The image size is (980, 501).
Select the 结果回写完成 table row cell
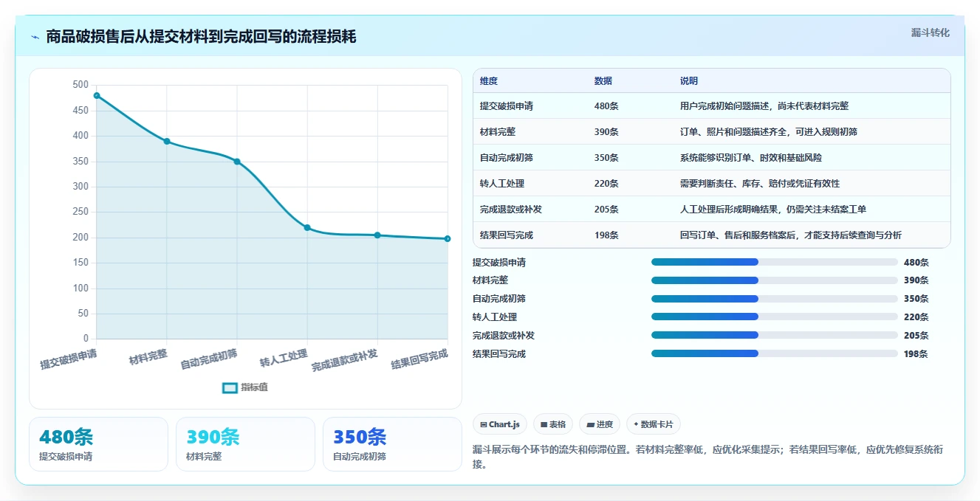click(x=507, y=235)
